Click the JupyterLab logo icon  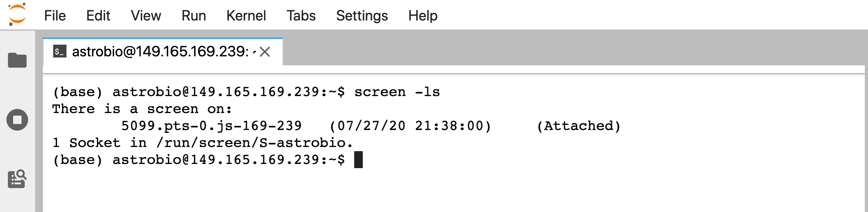point(17,14)
